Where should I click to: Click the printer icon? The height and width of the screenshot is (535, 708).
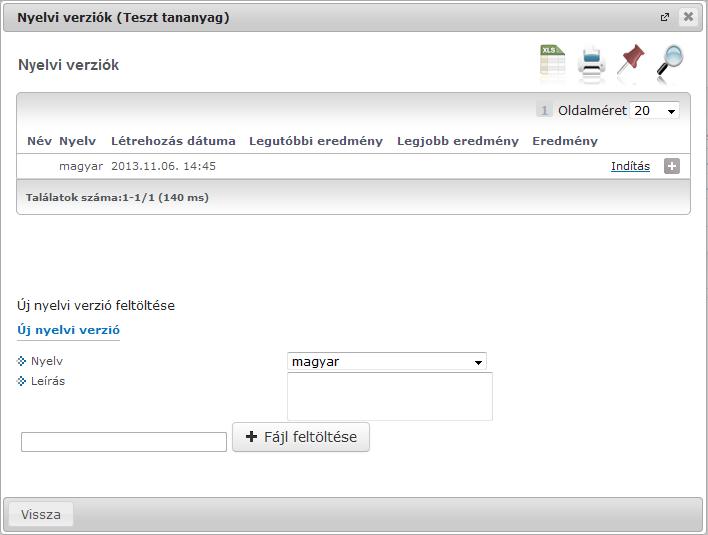(591, 63)
